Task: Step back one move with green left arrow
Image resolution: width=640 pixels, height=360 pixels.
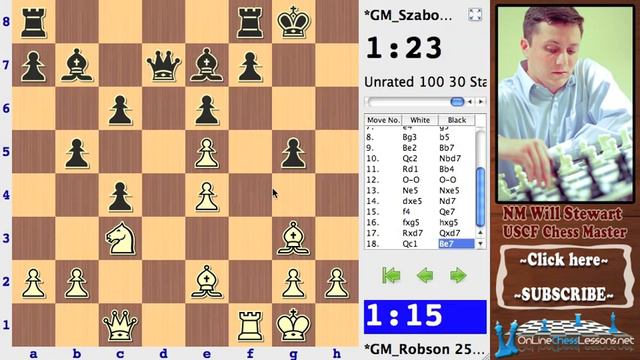Action: (424, 276)
